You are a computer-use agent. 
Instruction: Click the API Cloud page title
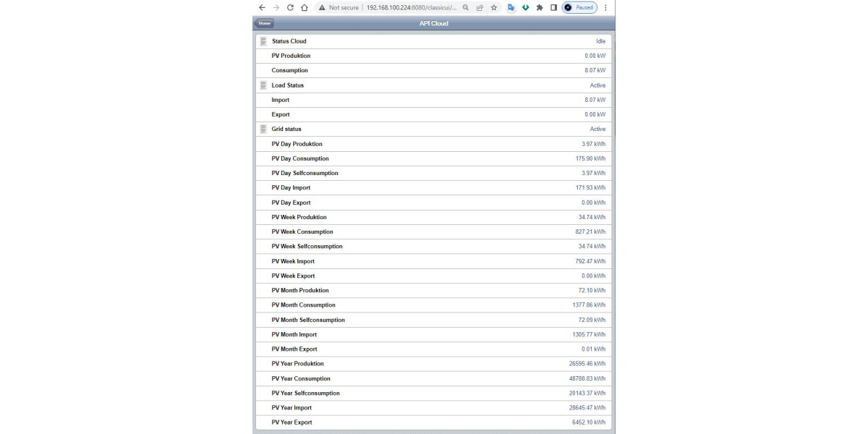[434, 23]
